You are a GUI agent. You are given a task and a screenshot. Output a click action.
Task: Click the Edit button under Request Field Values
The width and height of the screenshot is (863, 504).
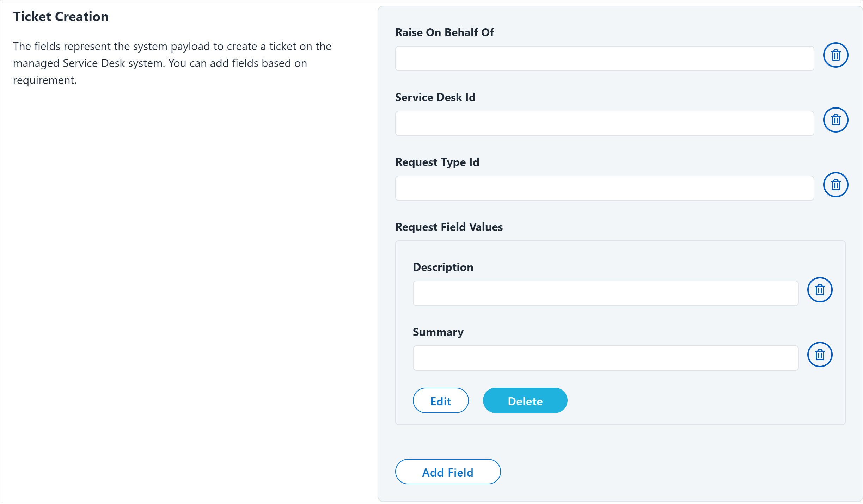coord(441,400)
